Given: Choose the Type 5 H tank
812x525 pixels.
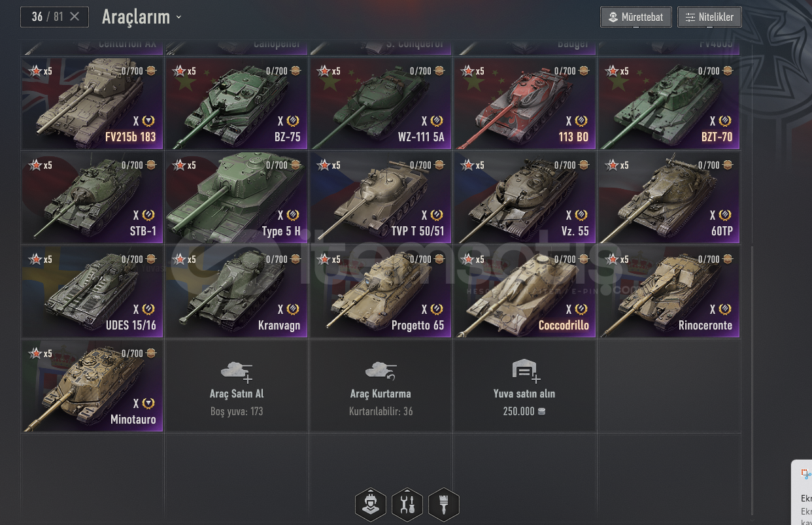Looking at the screenshot, I should pyautogui.click(x=237, y=197).
